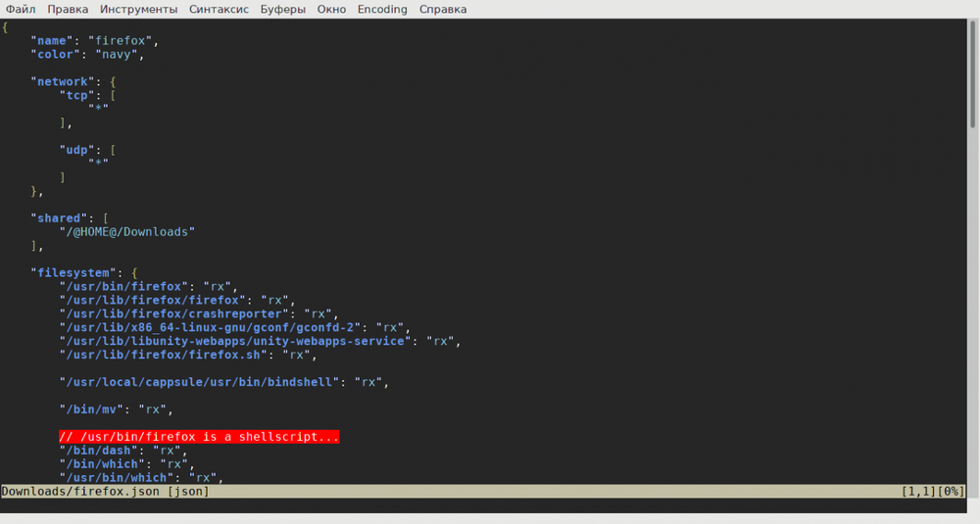Click the "tcp" key in the network block
The image size is (980, 524).
point(78,96)
